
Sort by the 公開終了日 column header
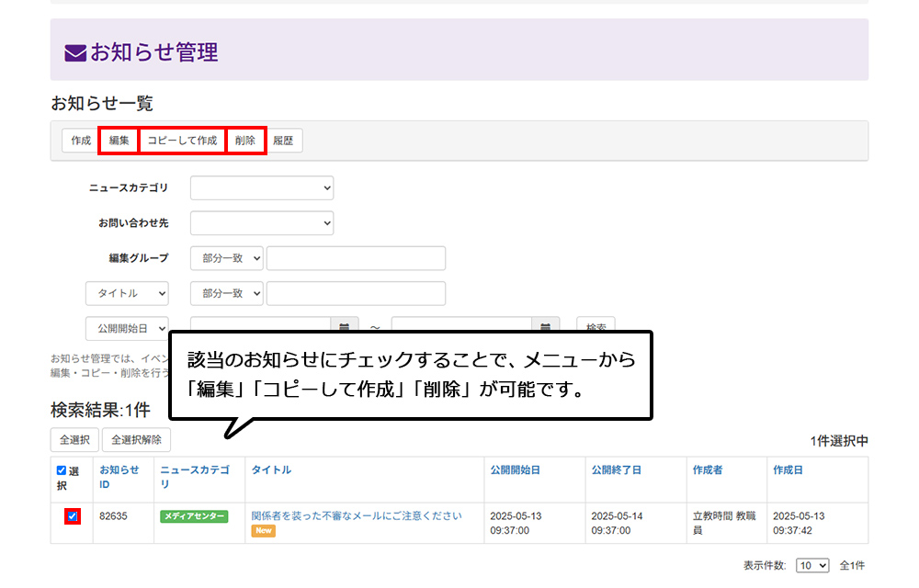coord(617,469)
